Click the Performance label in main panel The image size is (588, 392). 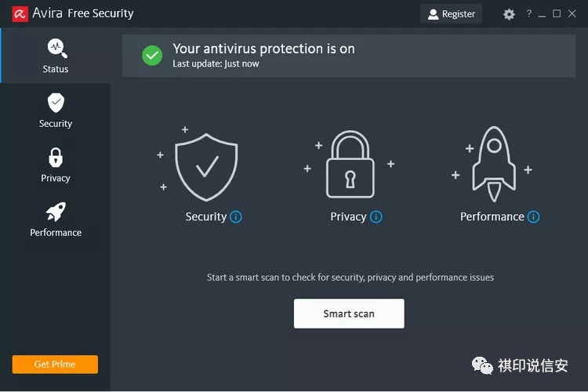click(492, 217)
